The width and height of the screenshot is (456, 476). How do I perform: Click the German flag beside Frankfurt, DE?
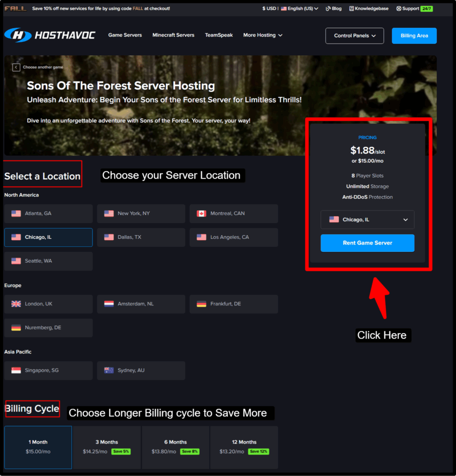pyautogui.click(x=201, y=304)
